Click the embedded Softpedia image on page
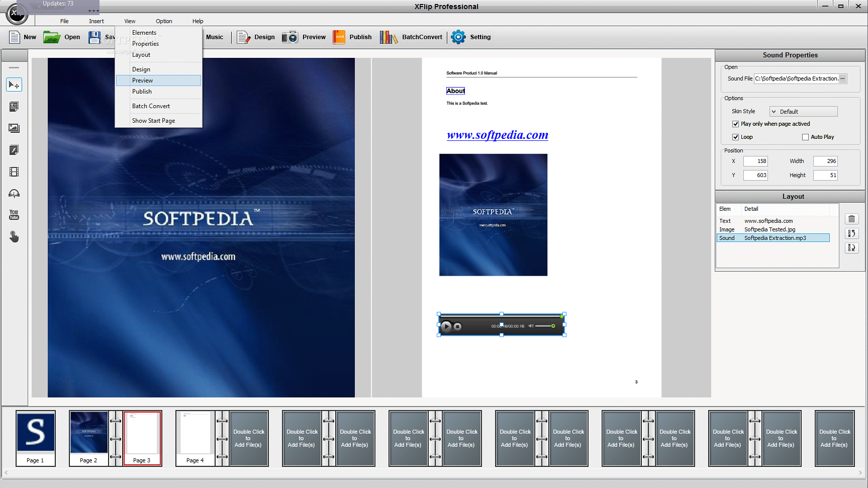The width and height of the screenshot is (868, 488). (x=493, y=215)
